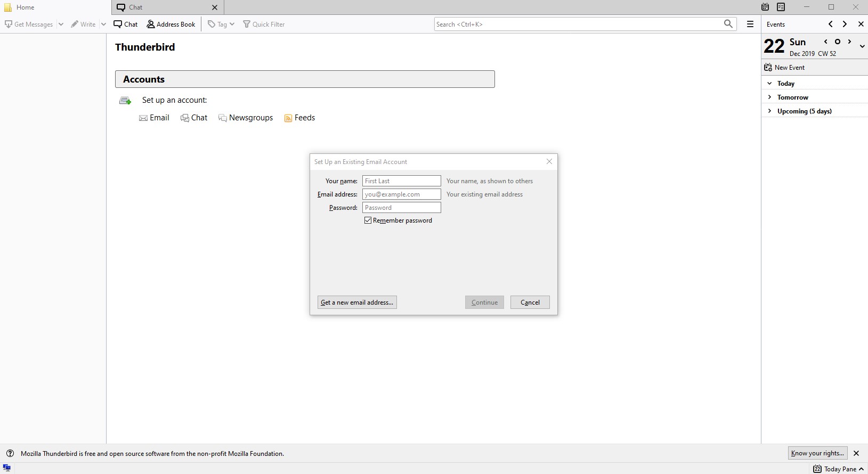
Task: Set up an Email account
Action: pyautogui.click(x=154, y=118)
